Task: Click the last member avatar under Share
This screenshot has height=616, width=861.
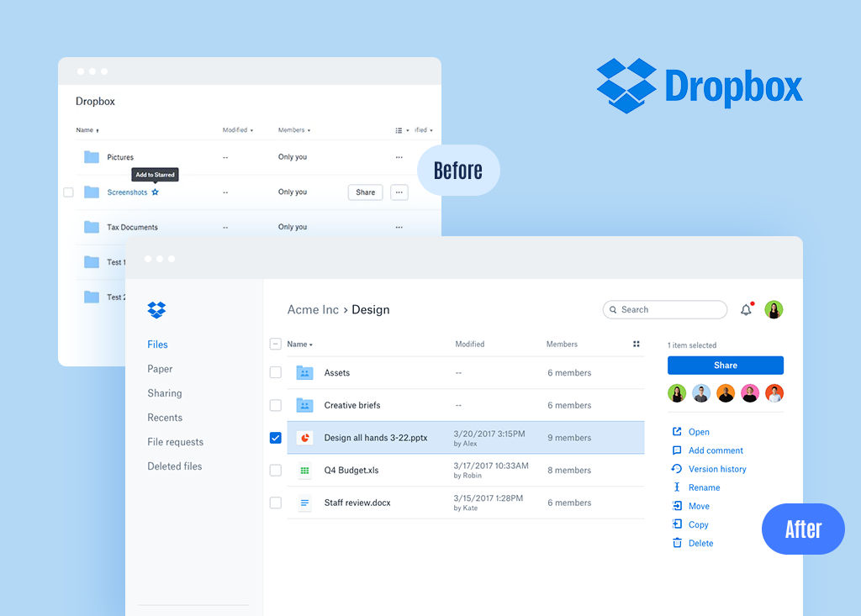Action: pos(774,393)
